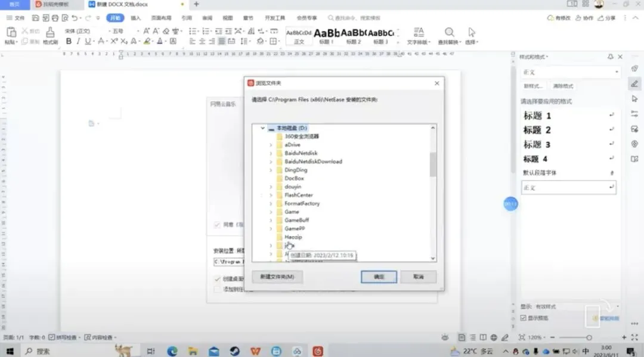This screenshot has height=357, width=644.
Task: Click the eye protection mode icon
Action: pos(445,337)
